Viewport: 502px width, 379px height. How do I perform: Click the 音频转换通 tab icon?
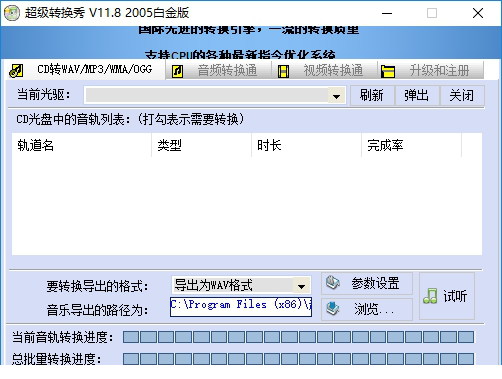tap(177, 71)
